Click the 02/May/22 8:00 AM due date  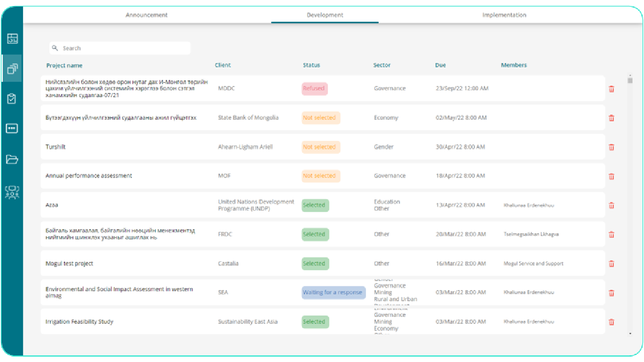pyautogui.click(x=461, y=118)
